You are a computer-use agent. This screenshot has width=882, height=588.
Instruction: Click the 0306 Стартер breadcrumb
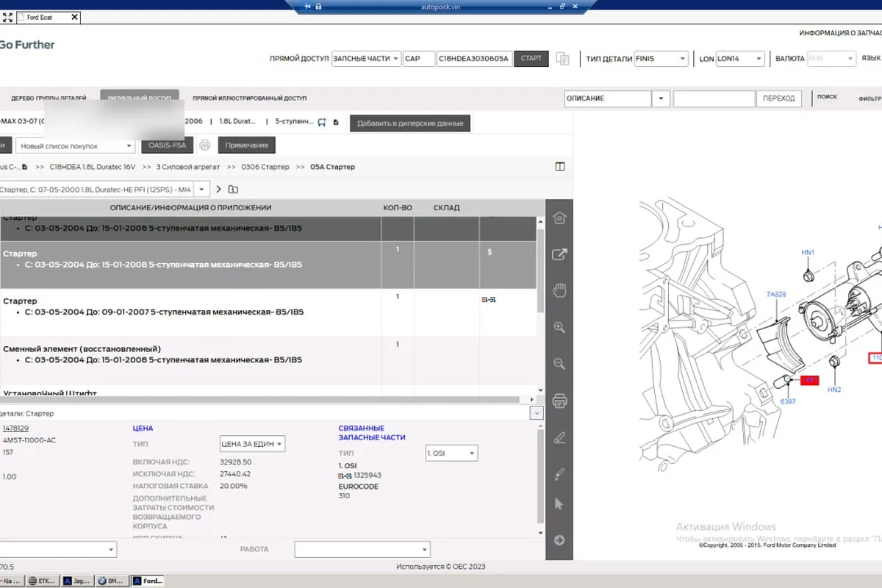[x=265, y=167]
